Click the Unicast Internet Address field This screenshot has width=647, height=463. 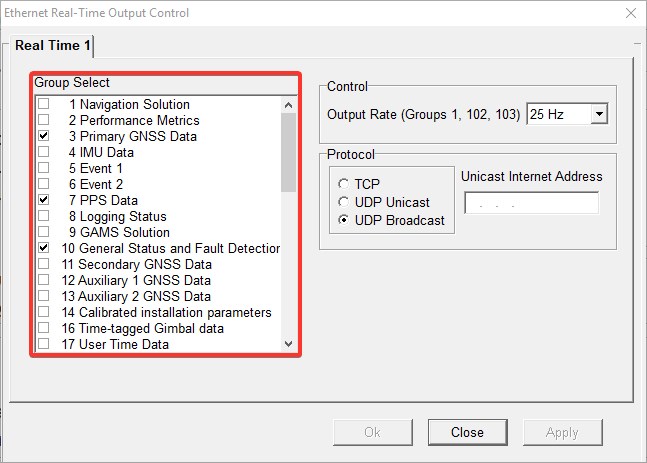tap(531, 204)
